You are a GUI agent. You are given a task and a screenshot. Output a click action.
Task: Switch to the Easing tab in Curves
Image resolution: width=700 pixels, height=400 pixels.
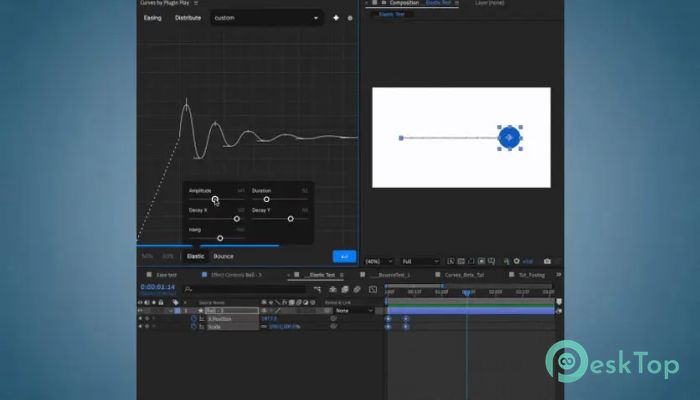click(152, 18)
